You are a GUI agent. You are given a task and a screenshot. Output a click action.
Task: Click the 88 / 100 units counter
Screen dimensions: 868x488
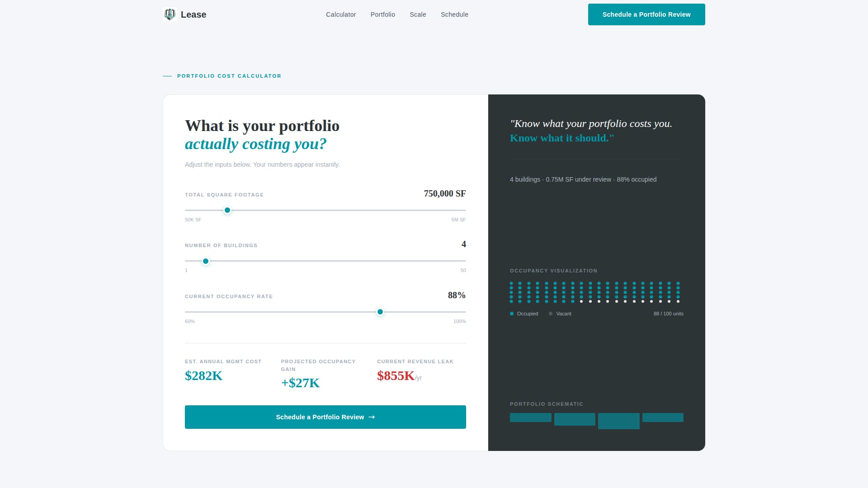[669, 313]
